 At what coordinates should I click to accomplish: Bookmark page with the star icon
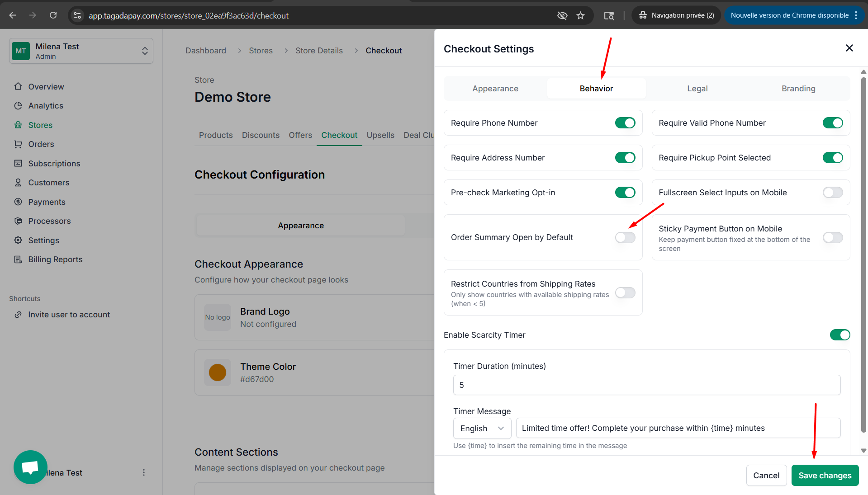581,15
